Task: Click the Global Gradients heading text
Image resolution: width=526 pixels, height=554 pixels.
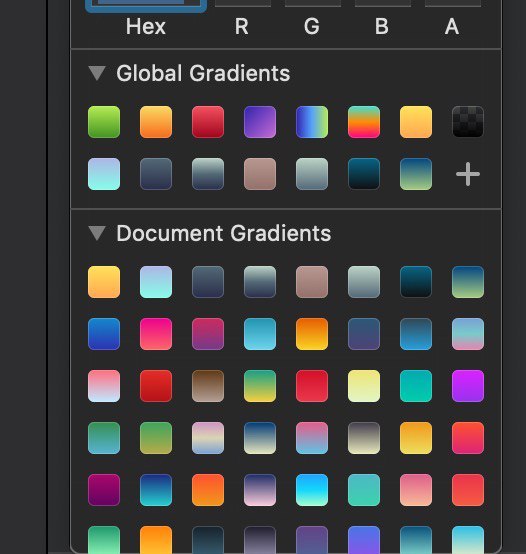Action: [203, 73]
